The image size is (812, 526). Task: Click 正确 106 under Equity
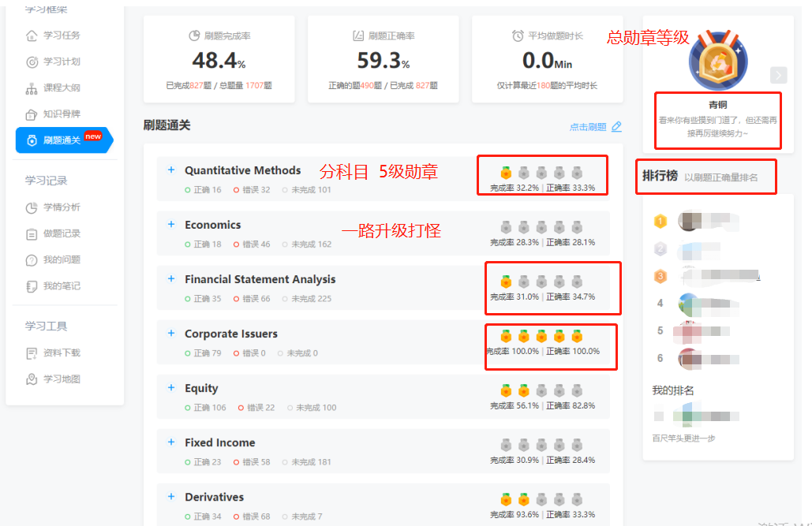tap(206, 408)
